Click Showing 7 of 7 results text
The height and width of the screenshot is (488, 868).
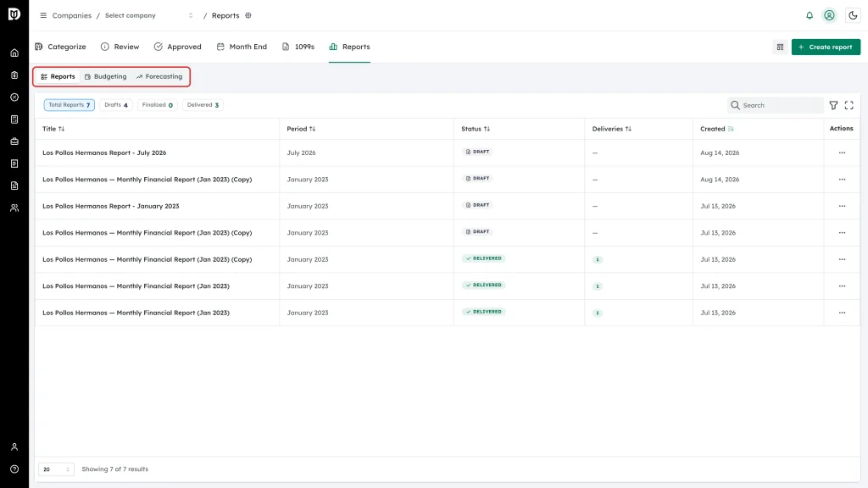point(115,469)
